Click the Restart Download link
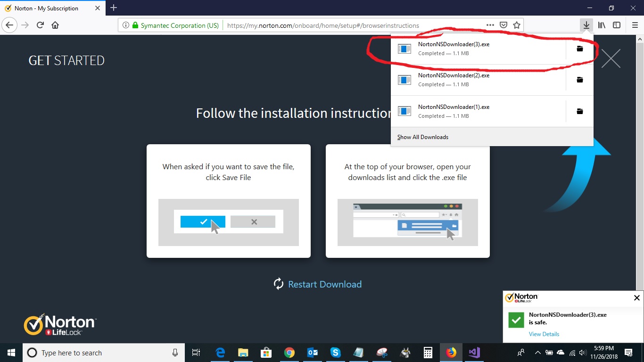644x362 pixels. tap(318, 284)
